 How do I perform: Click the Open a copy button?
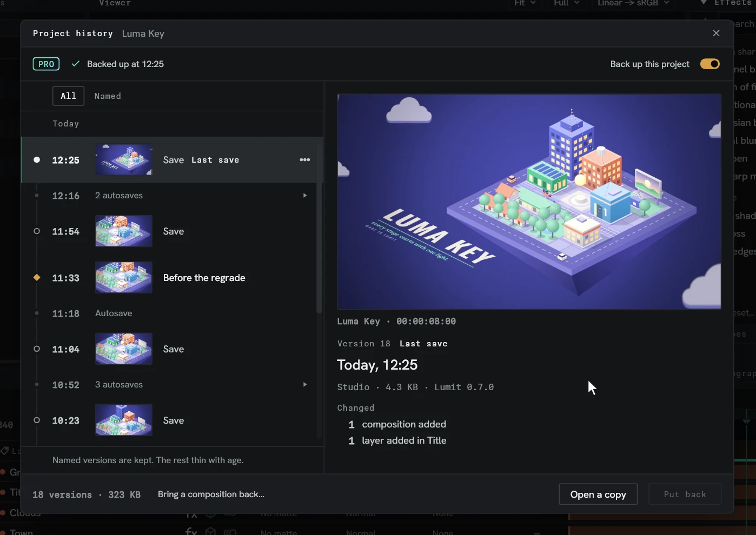(598, 494)
